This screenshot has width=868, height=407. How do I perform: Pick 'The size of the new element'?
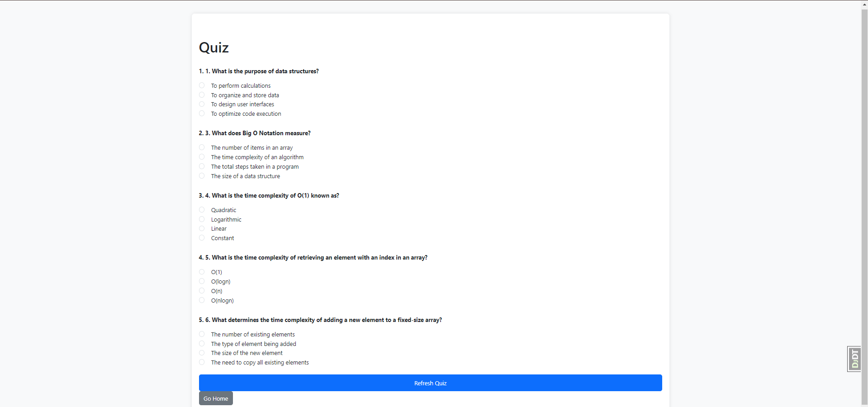point(202,353)
